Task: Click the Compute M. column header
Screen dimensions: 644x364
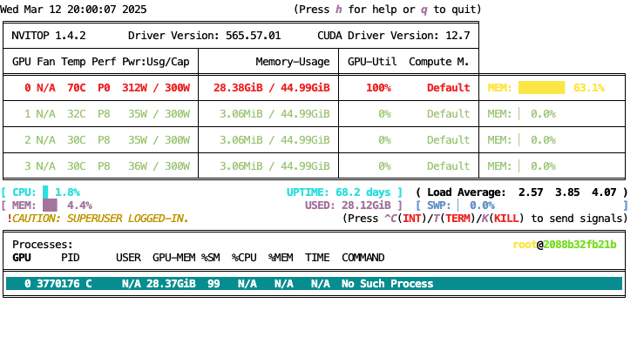Action: [438, 62]
